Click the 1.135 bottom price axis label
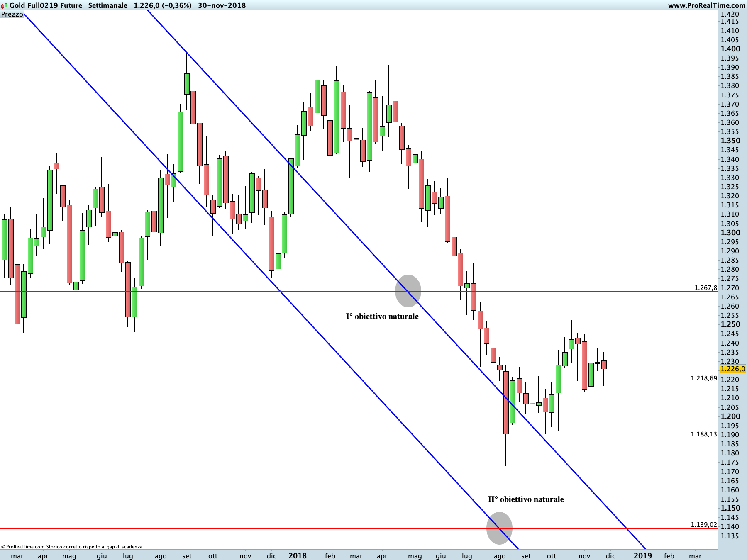Viewport: 747px width, 560px height. 730,536
